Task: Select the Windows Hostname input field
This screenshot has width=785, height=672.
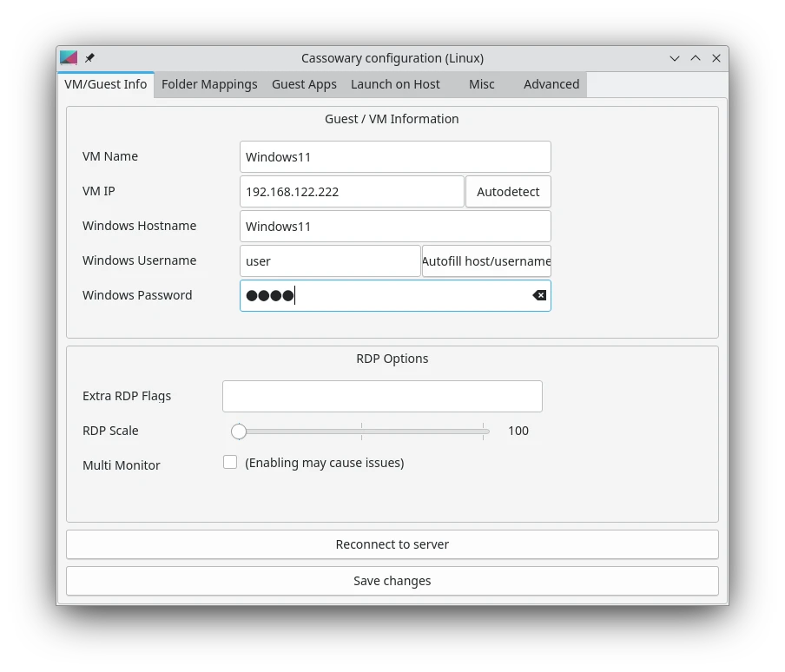Action: click(395, 227)
